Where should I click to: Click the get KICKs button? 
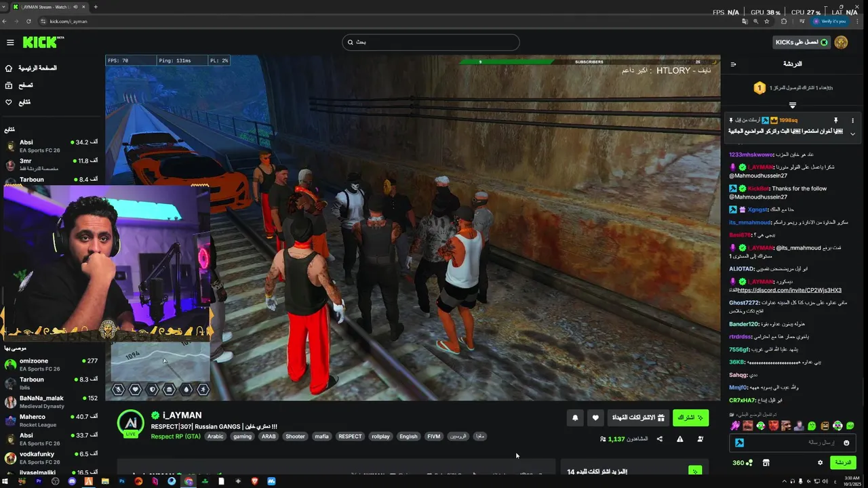tap(802, 43)
